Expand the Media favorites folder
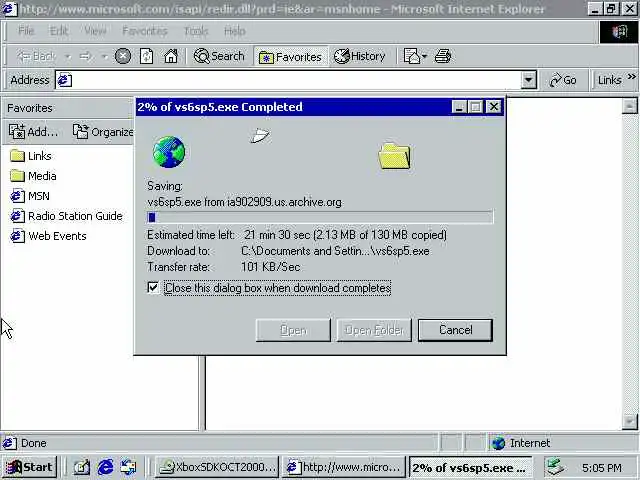640x480 pixels. point(33,176)
